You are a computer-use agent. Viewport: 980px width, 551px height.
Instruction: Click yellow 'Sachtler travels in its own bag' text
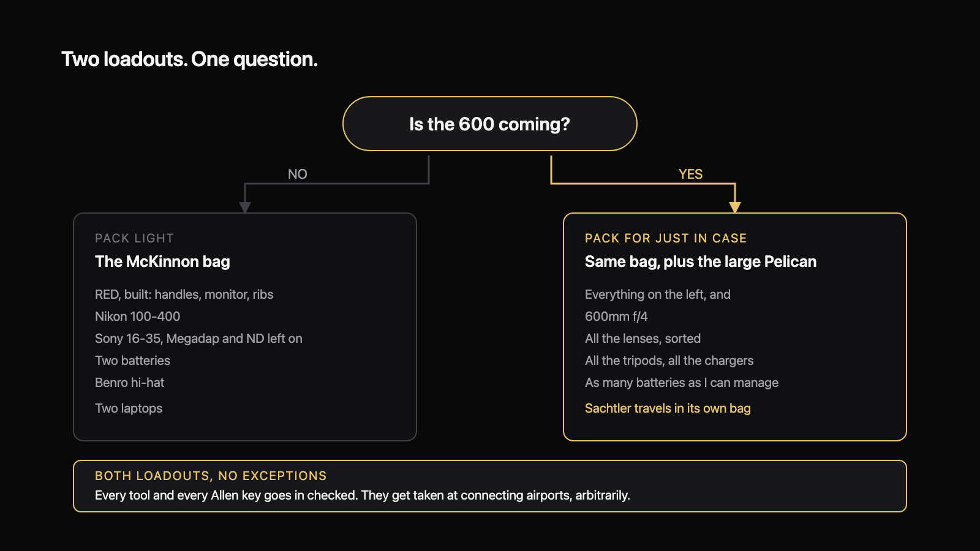click(668, 408)
